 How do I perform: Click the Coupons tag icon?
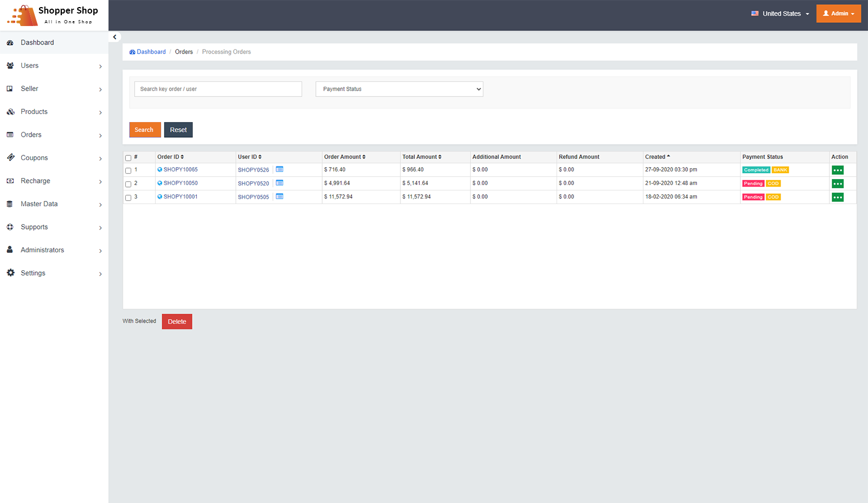pyautogui.click(x=10, y=157)
